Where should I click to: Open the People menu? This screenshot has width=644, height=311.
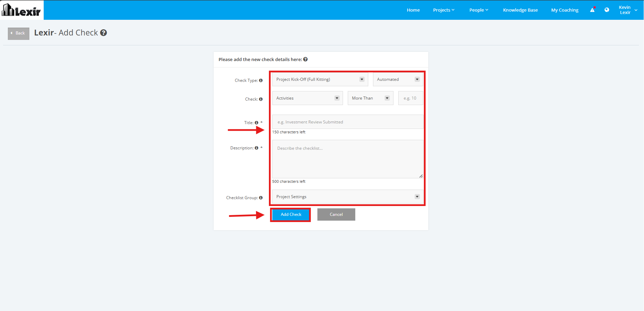(478, 10)
